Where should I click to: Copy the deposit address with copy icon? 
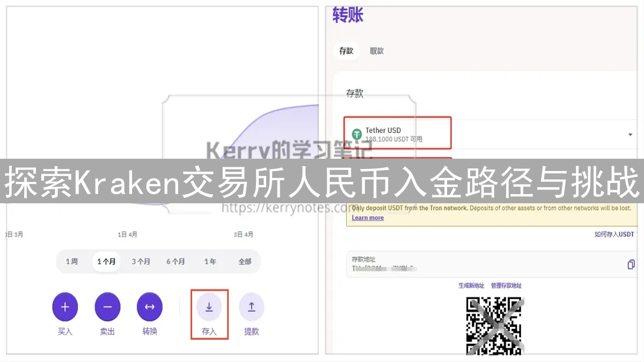[x=631, y=264]
